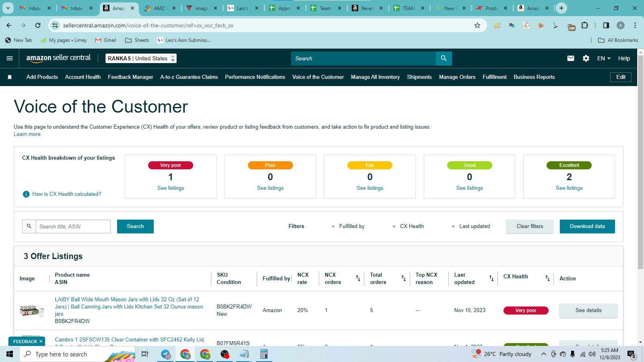The width and height of the screenshot is (644, 362).
Task: Click the teal Search button beside ASIN field
Action: [x=135, y=226]
